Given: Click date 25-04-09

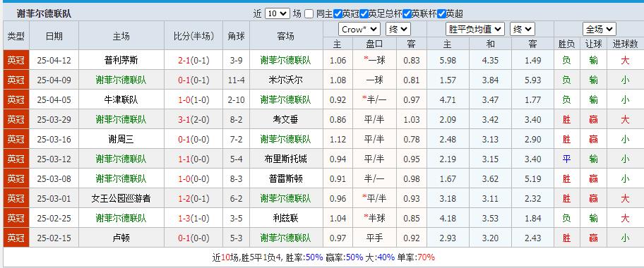Looking at the screenshot, I should pyautogui.click(x=54, y=80).
